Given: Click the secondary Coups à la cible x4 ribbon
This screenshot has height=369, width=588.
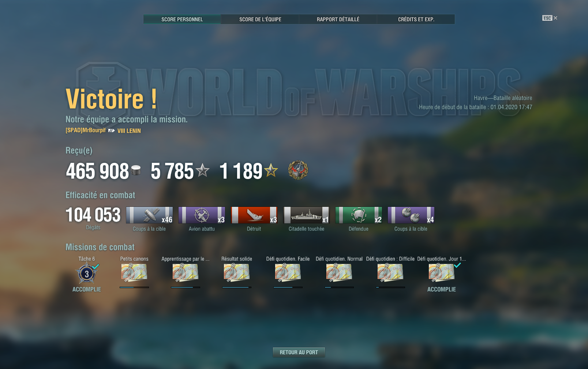Looking at the screenshot, I should 411,215.
